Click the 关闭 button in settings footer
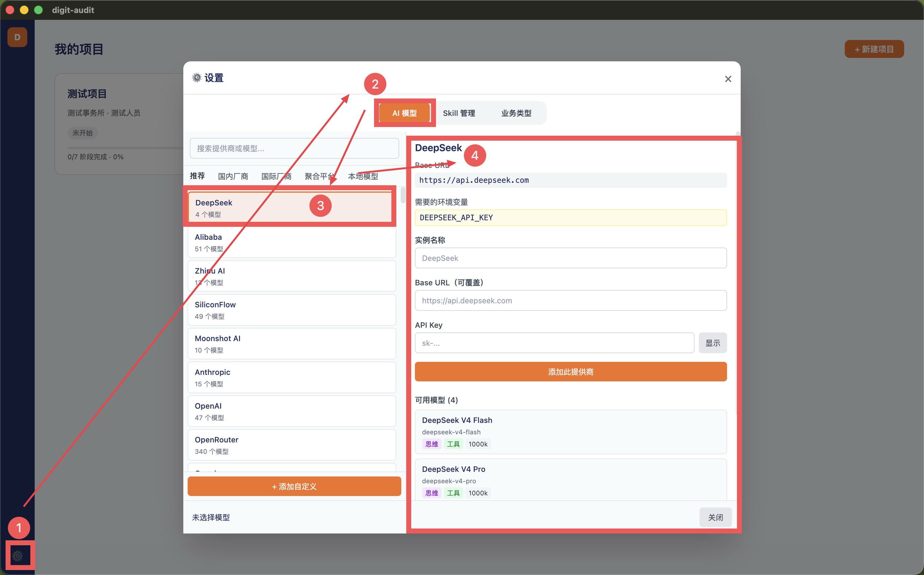This screenshot has height=575, width=924. 715,517
